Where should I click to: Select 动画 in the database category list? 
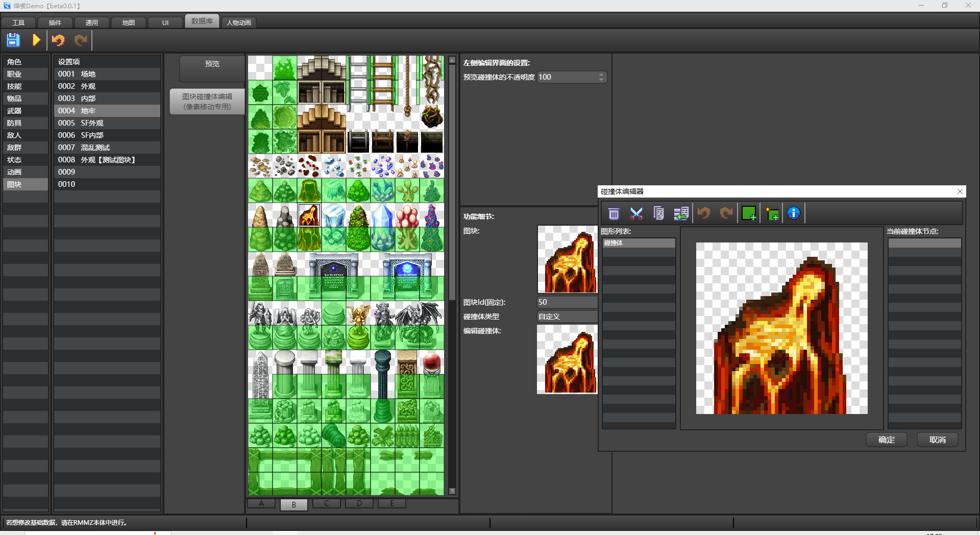[26, 172]
